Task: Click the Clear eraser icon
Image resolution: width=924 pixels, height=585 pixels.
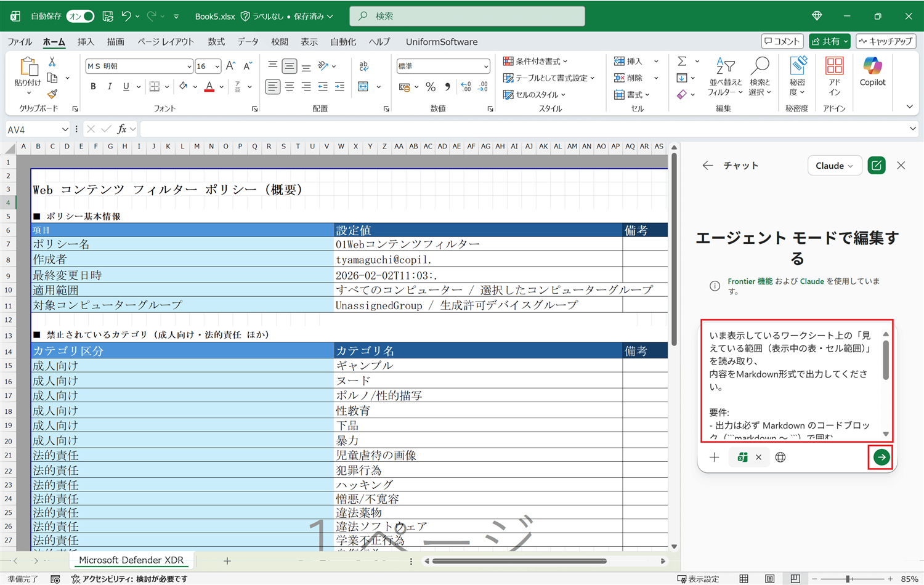Action: click(x=682, y=94)
